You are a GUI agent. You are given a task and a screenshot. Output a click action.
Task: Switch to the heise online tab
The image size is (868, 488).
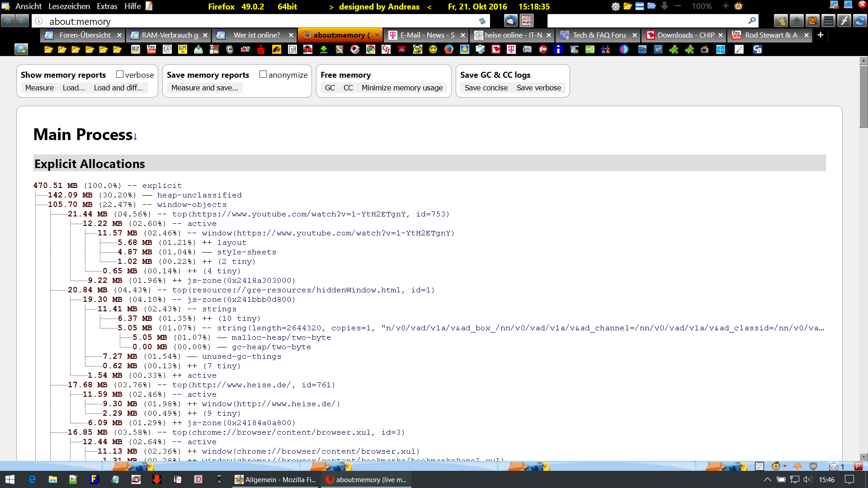pos(513,35)
